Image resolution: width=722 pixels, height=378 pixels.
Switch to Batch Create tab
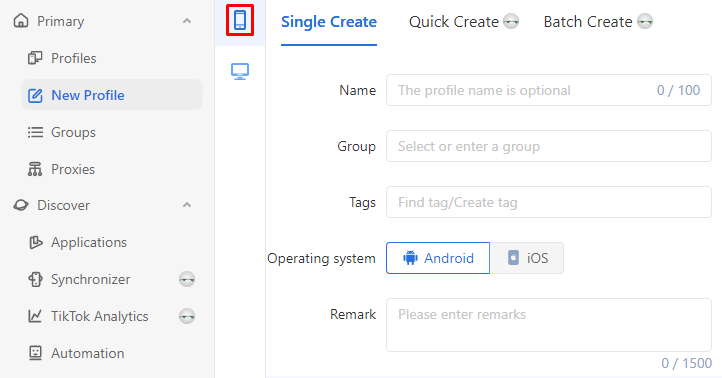(588, 22)
